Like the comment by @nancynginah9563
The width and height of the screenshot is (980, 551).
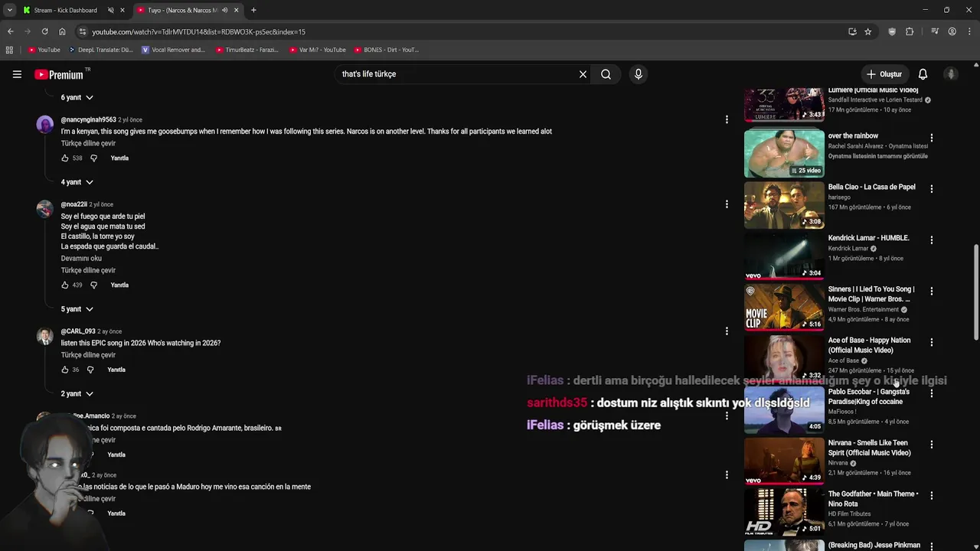65,158
